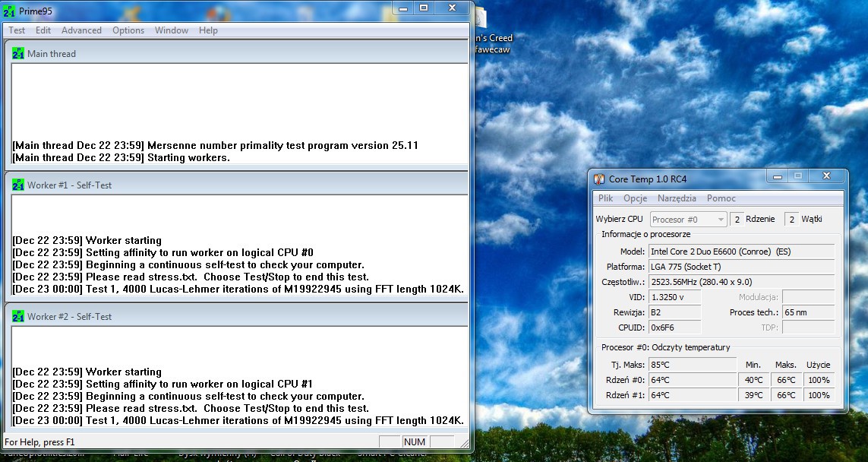Open the Advanced menu in Prime95

pos(81,30)
